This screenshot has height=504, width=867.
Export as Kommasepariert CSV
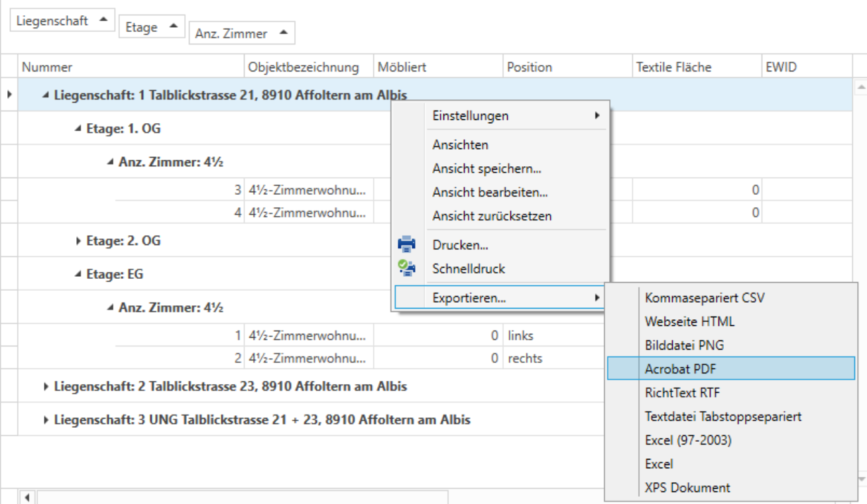click(731, 297)
